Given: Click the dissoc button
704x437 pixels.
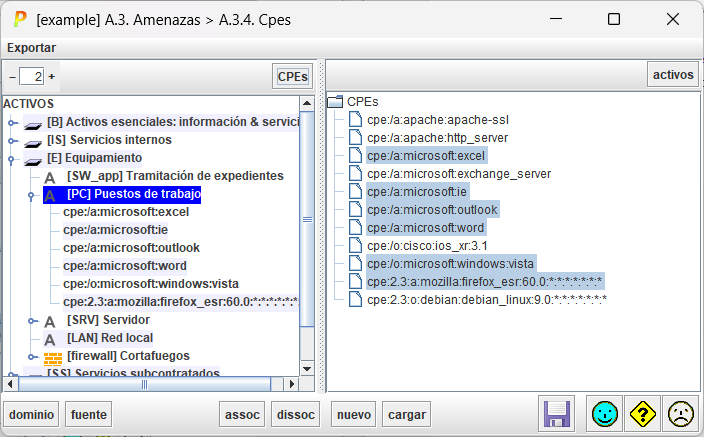Looking at the screenshot, I should click(x=295, y=414).
